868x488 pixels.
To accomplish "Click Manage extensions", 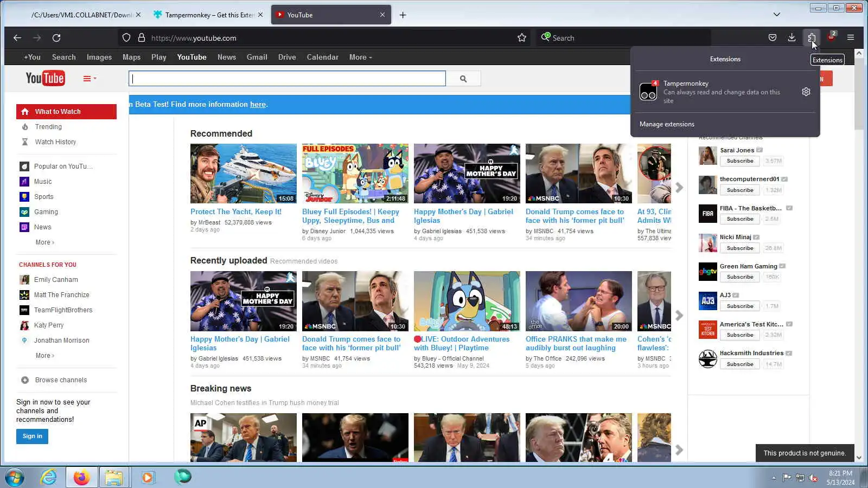I will tap(667, 124).
